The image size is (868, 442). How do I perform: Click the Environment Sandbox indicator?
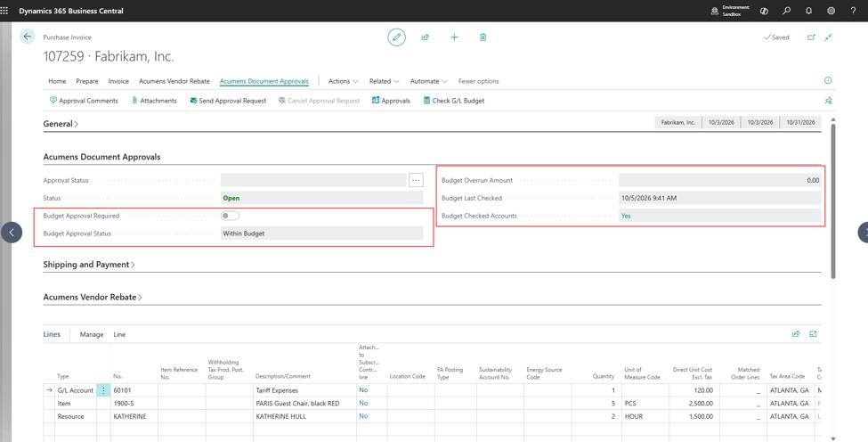coord(731,11)
